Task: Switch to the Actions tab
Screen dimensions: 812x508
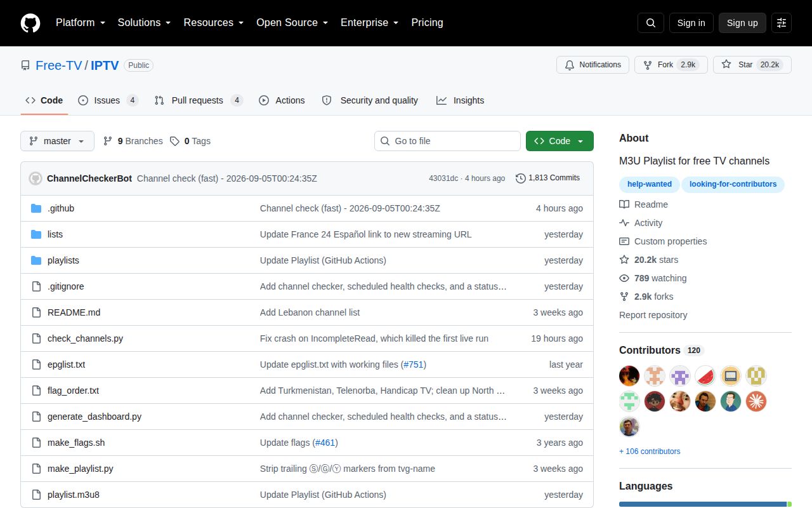Action: click(282, 100)
